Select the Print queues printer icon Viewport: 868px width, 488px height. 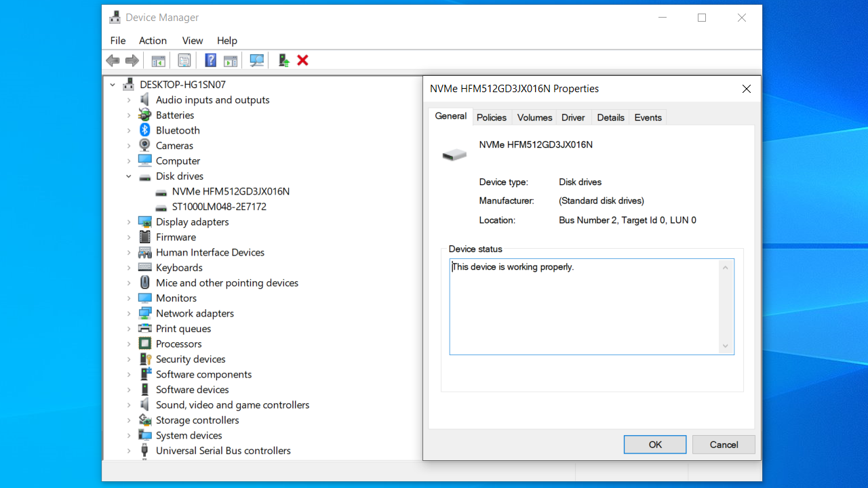click(x=144, y=329)
